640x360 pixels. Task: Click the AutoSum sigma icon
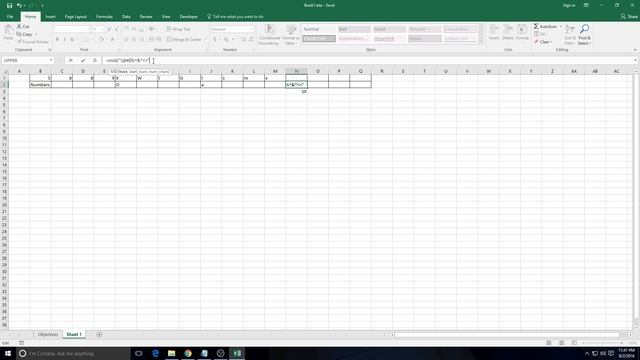pyautogui.click(x=536, y=27)
